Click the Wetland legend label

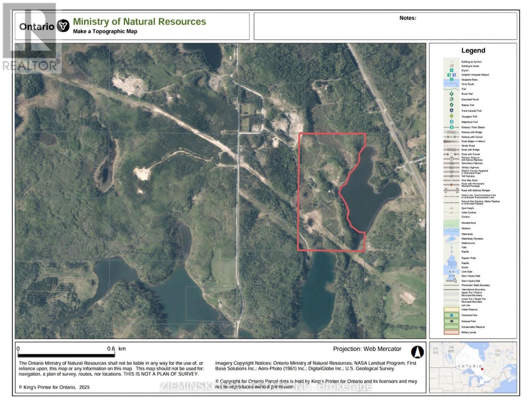point(466,228)
